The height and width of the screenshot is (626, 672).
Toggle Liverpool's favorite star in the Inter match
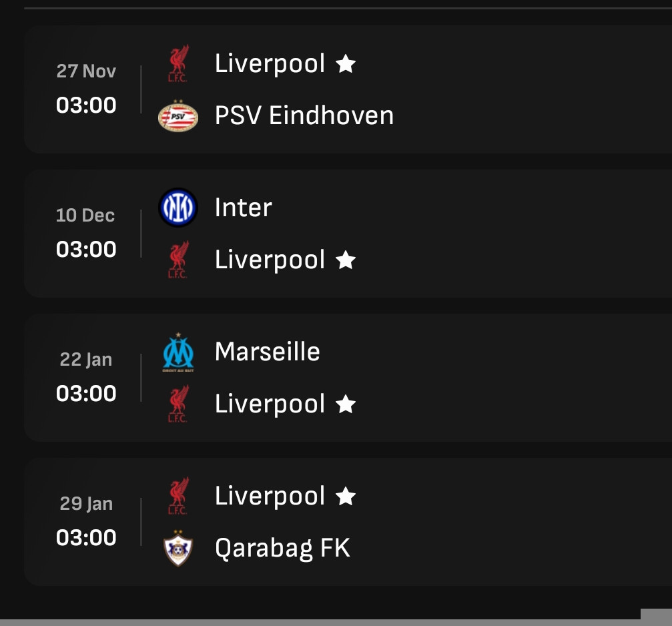click(346, 260)
